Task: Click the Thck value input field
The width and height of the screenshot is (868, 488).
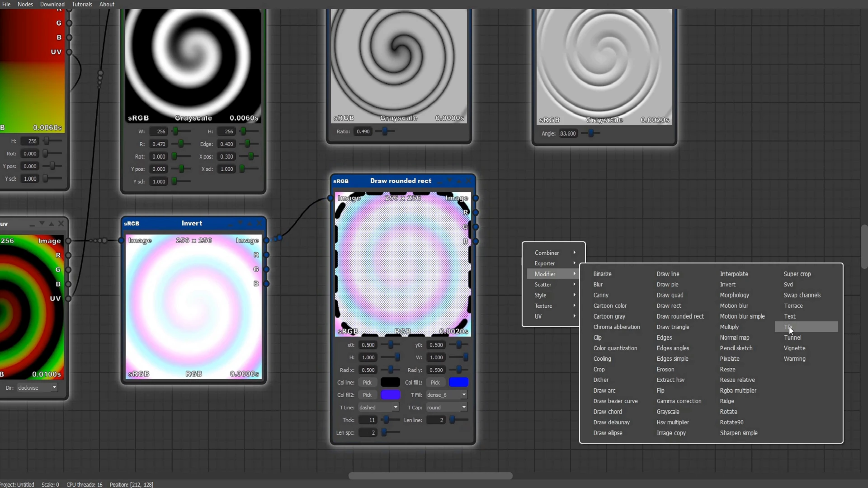Action: pos(368,420)
